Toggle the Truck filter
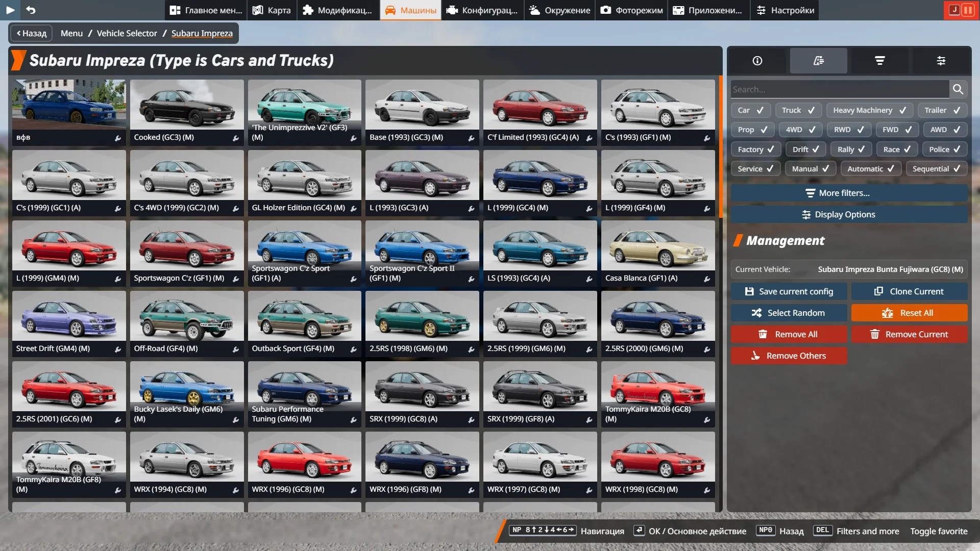Image resolution: width=980 pixels, height=551 pixels. pyautogui.click(x=798, y=110)
